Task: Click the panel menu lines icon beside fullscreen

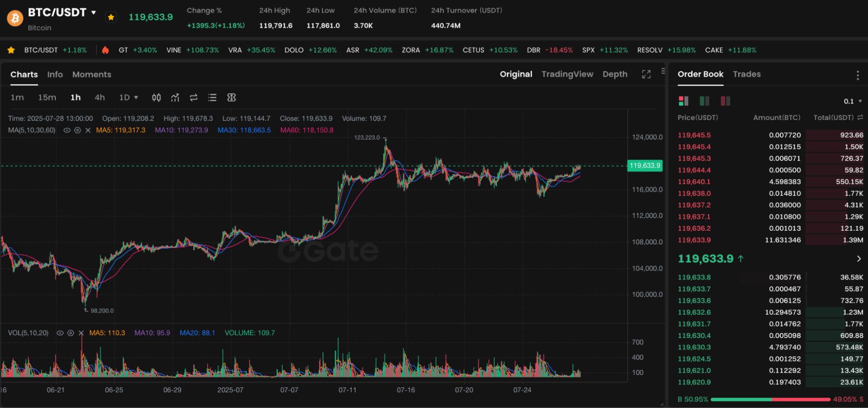Action: click(x=663, y=71)
